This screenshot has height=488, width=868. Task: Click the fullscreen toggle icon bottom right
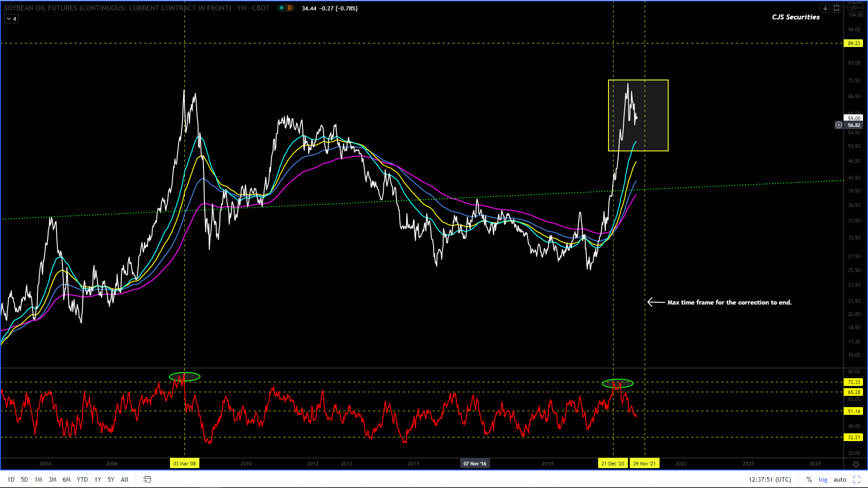tap(856, 479)
